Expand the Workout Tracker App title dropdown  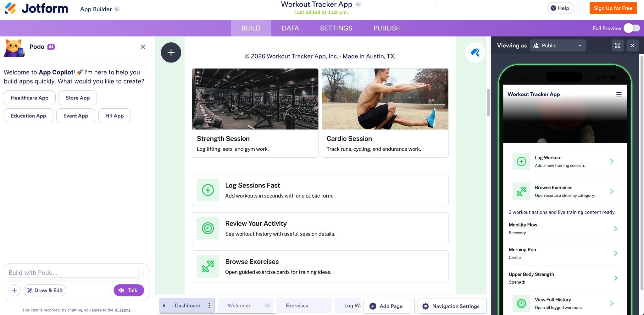click(358, 4)
